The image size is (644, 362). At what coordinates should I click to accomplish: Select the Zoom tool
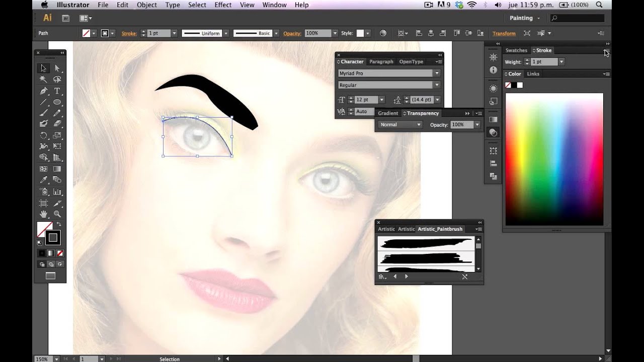click(57, 214)
